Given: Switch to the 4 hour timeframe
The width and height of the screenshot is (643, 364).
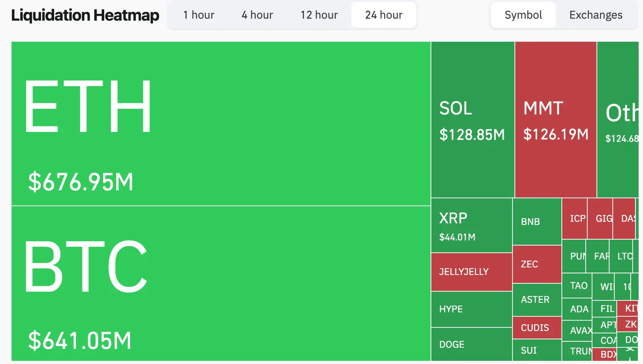Looking at the screenshot, I should tap(257, 15).
